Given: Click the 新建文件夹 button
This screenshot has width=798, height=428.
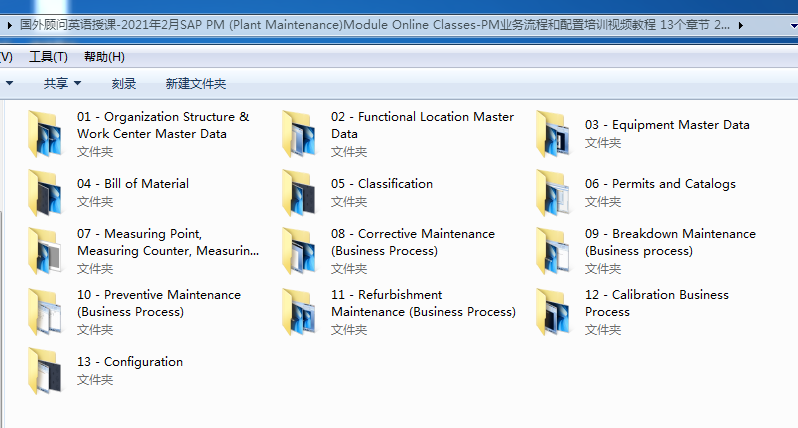Looking at the screenshot, I should tap(195, 83).
